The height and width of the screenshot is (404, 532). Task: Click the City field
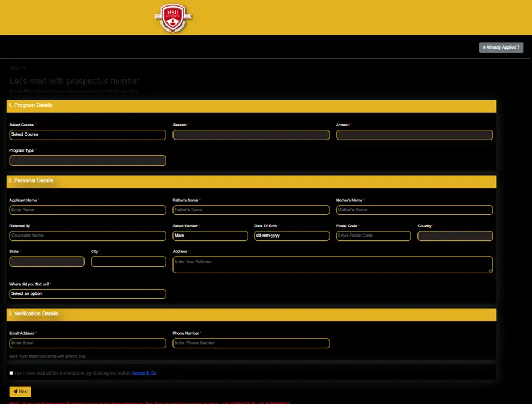129,261
